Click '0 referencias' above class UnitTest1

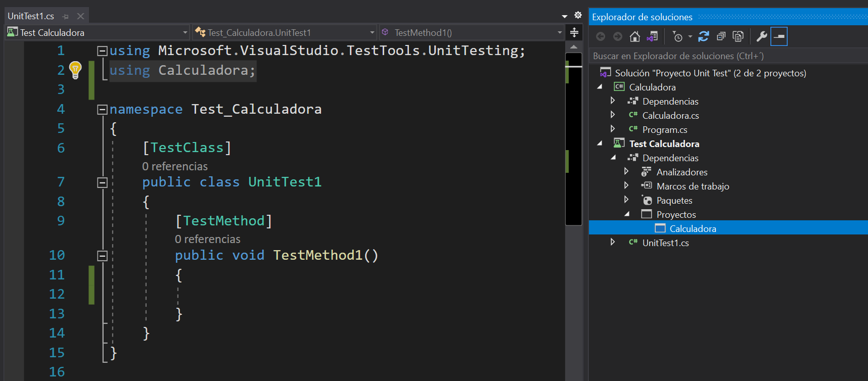(x=175, y=166)
